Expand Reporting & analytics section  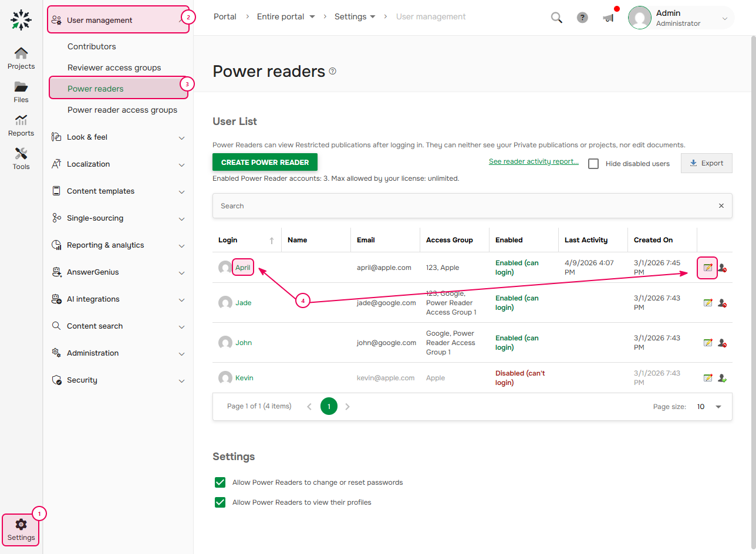click(119, 245)
